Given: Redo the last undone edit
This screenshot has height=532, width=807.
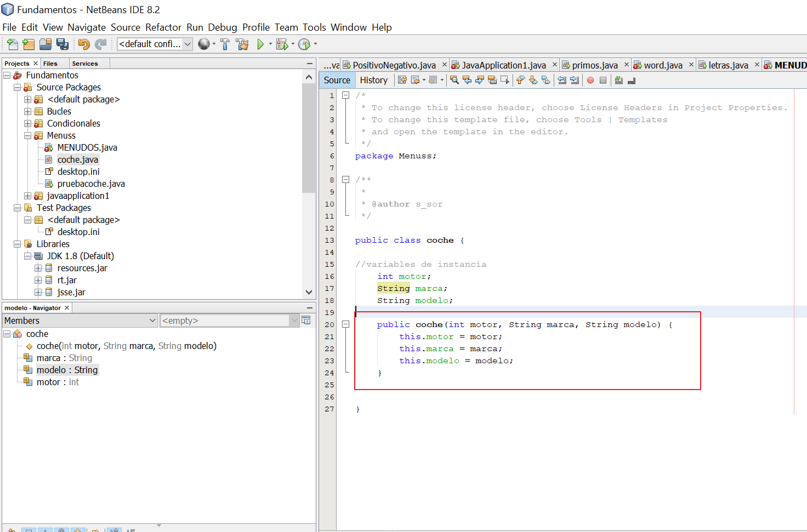Looking at the screenshot, I should click(x=101, y=44).
